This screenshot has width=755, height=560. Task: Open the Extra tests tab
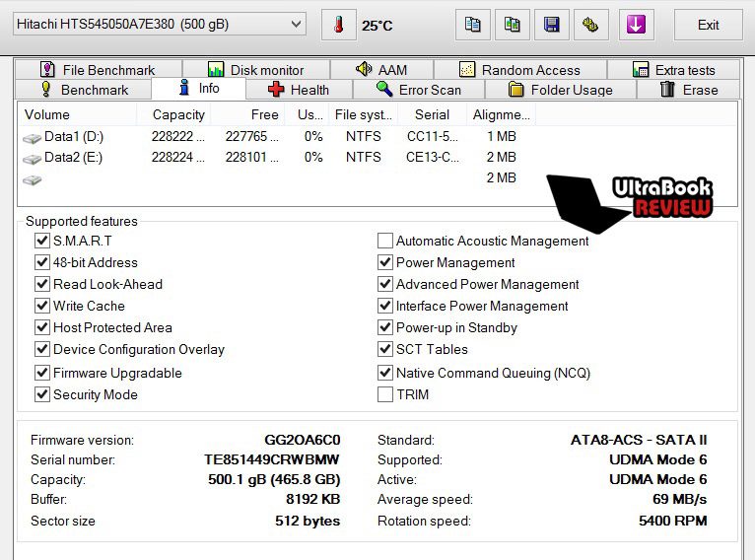pos(673,70)
